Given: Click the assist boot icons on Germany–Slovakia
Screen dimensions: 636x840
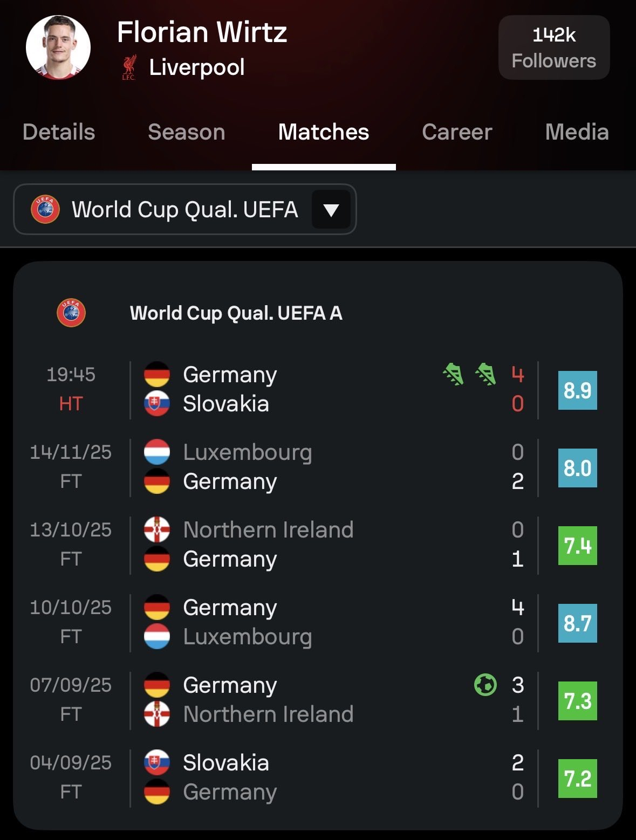Looking at the screenshot, I should [x=469, y=374].
